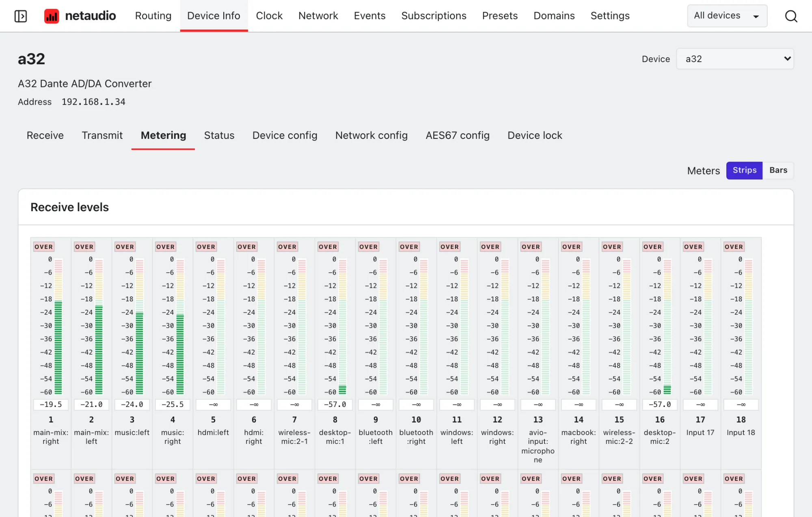Open the Domains nav tab
The height and width of the screenshot is (517, 812).
click(554, 16)
